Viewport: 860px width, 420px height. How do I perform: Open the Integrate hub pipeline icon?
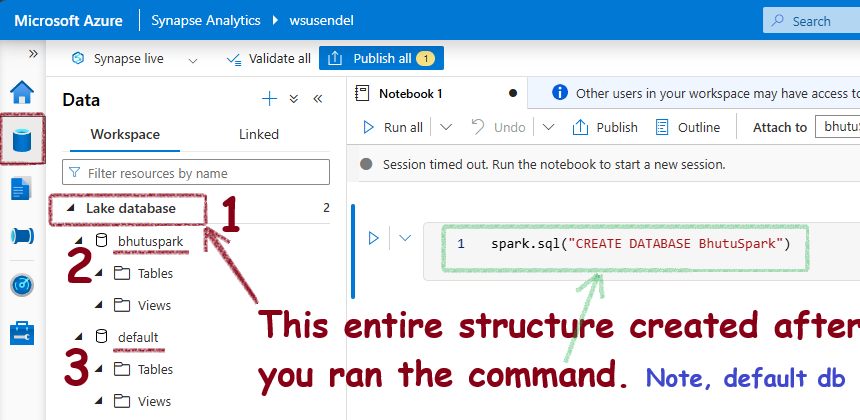click(22, 236)
